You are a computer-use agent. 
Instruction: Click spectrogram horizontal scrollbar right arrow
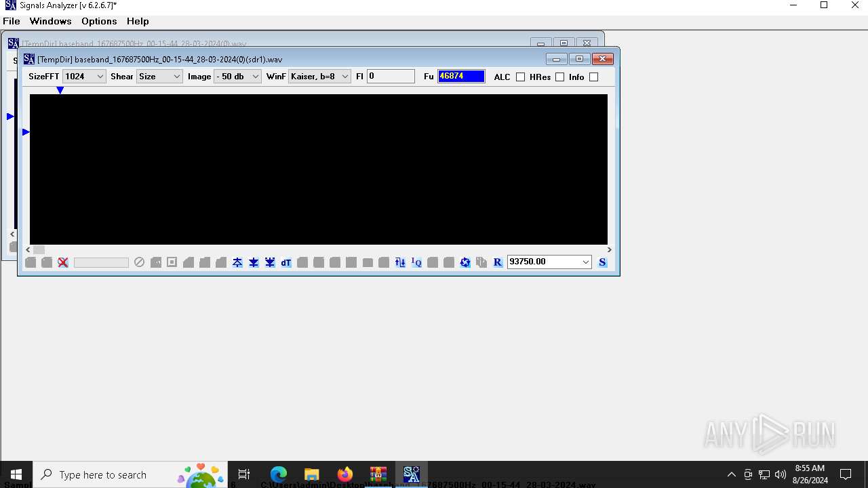pyautogui.click(x=609, y=249)
